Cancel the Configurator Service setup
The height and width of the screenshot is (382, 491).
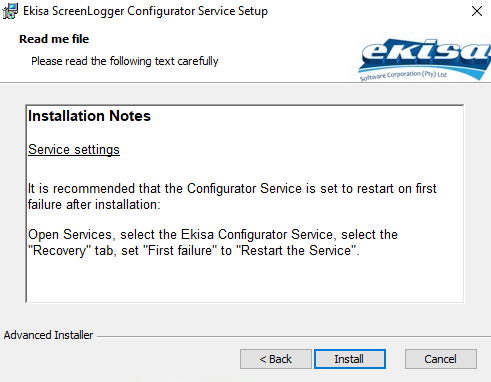[x=441, y=359]
